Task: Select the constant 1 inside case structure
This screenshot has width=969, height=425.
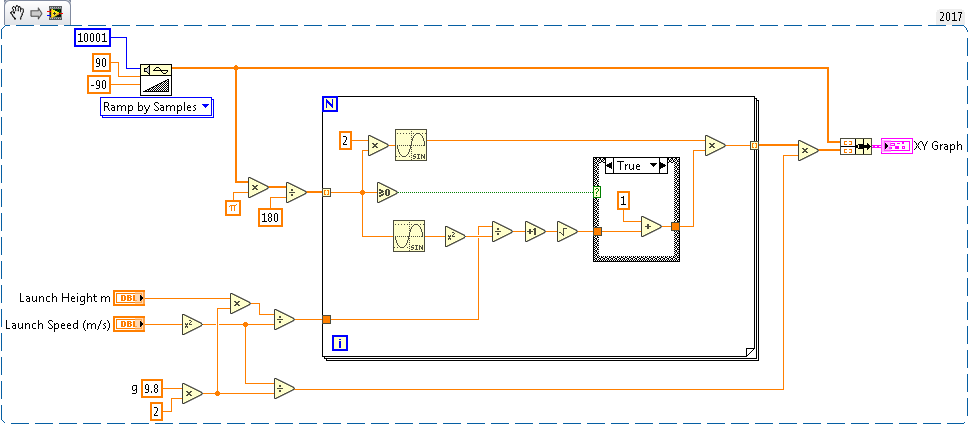Action: tap(624, 200)
